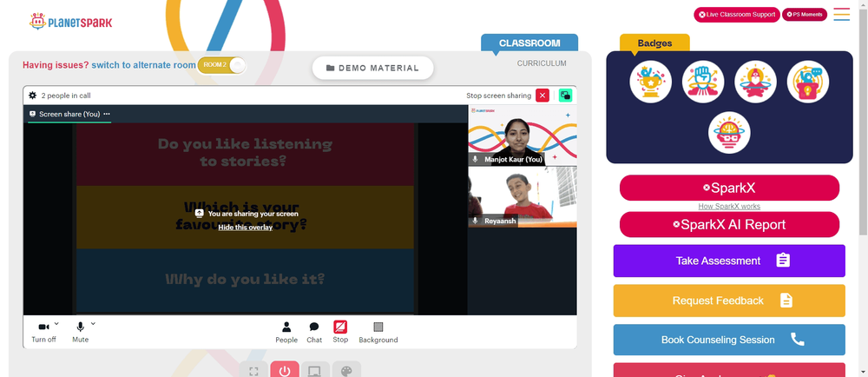Screen dimensions: 868x377
Task: Book Counseling Session button
Action: coord(729,340)
